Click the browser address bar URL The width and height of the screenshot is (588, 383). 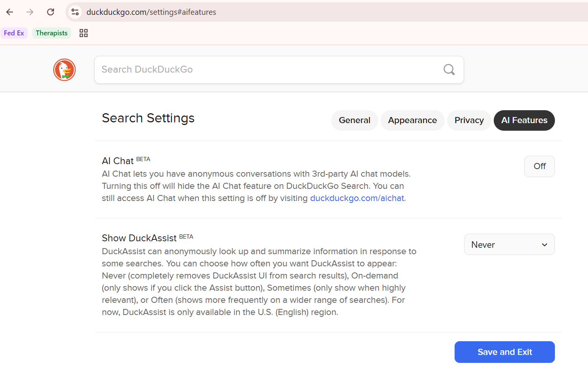[151, 12]
